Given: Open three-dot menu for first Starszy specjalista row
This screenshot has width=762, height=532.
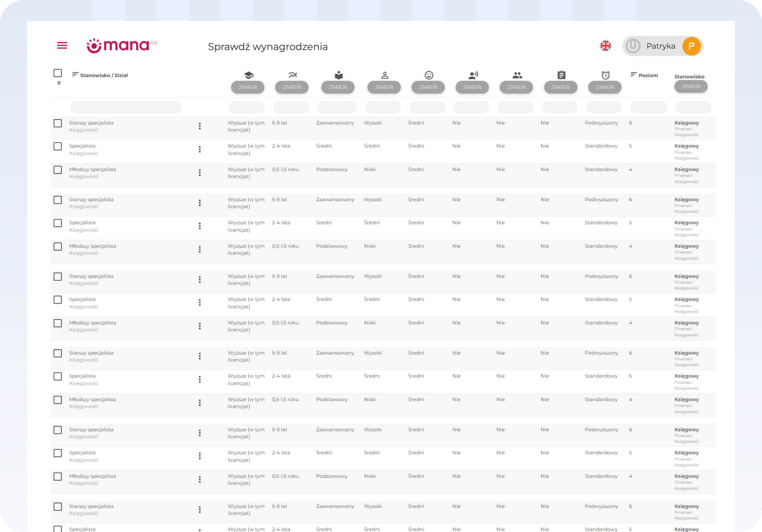Looking at the screenshot, I should (200, 126).
